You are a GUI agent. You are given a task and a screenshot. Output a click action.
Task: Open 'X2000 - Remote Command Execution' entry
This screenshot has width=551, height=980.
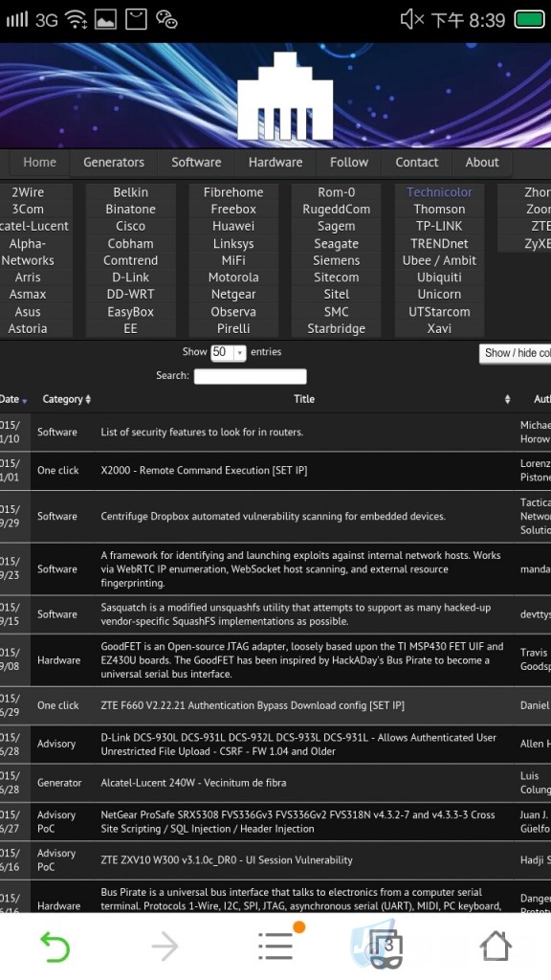(204, 471)
